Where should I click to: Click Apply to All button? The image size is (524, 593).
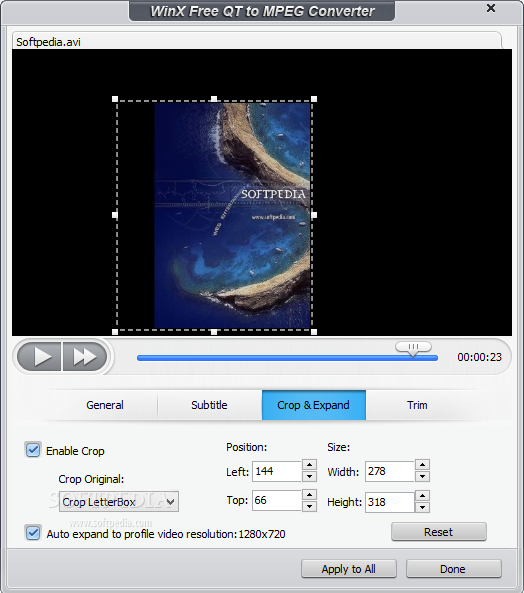click(349, 569)
